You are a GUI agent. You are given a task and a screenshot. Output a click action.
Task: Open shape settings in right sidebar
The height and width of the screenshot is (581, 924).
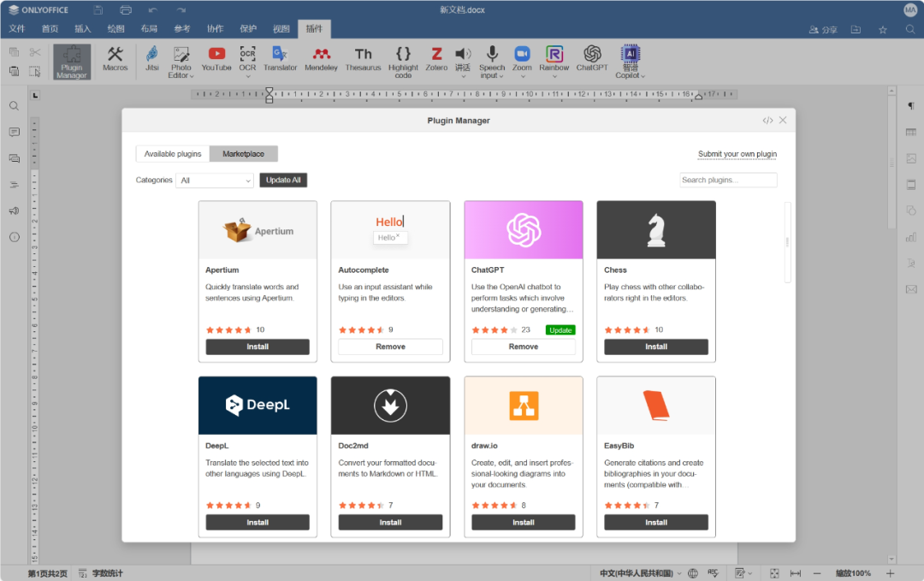[911, 211]
